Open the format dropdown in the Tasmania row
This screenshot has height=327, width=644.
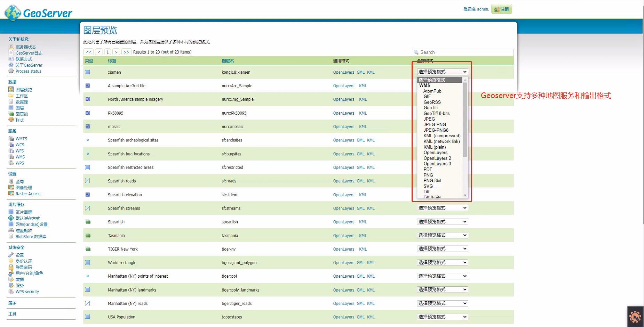[442, 235]
